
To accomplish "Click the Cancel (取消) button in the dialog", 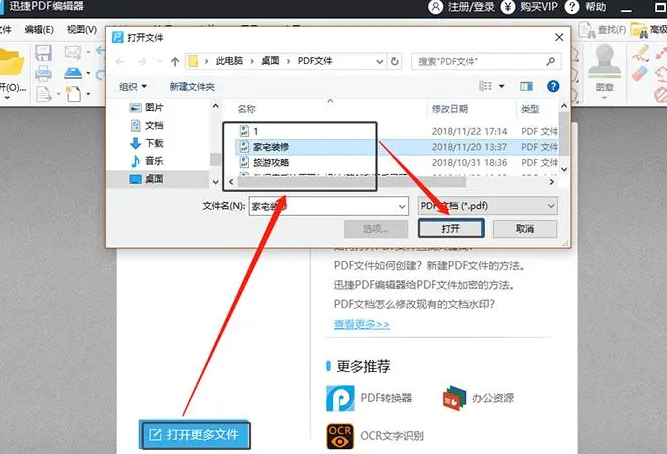I will [524, 228].
